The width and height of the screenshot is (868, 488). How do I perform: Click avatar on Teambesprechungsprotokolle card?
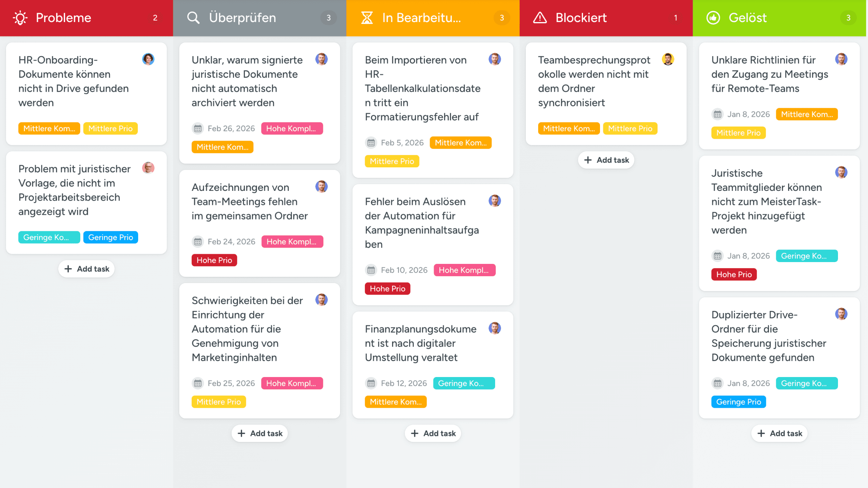pyautogui.click(x=668, y=59)
